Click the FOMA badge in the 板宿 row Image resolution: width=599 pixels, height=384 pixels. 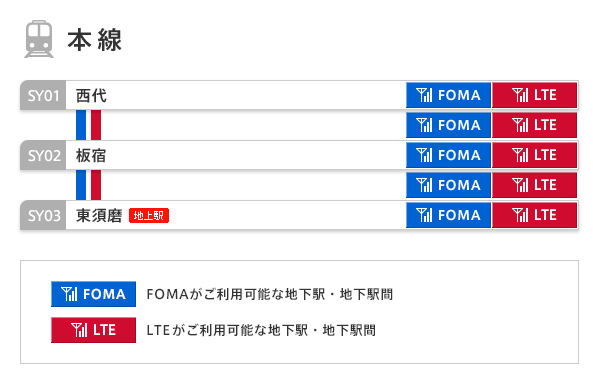448,155
